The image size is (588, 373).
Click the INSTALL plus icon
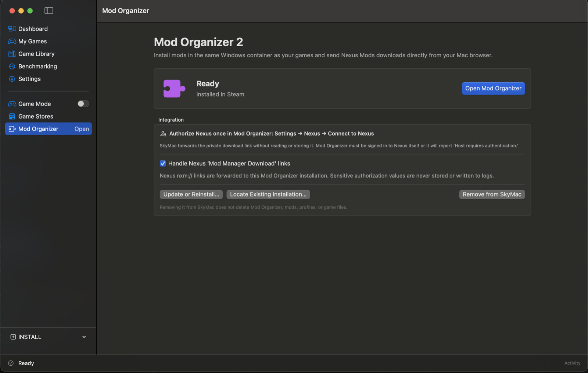pos(13,337)
